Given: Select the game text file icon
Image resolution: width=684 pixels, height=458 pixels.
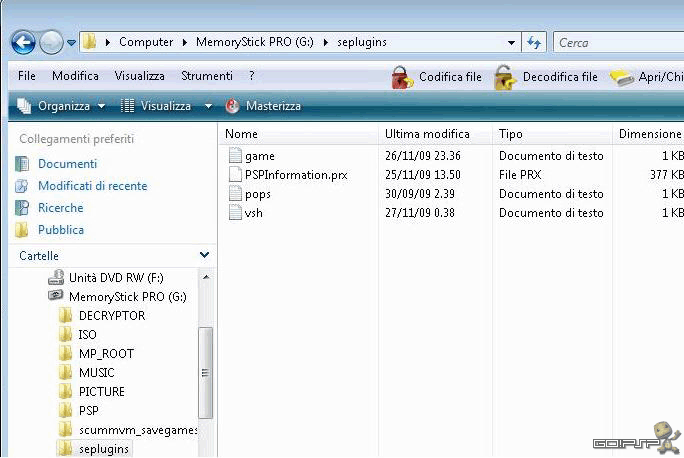Looking at the screenshot, I should 235,155.
